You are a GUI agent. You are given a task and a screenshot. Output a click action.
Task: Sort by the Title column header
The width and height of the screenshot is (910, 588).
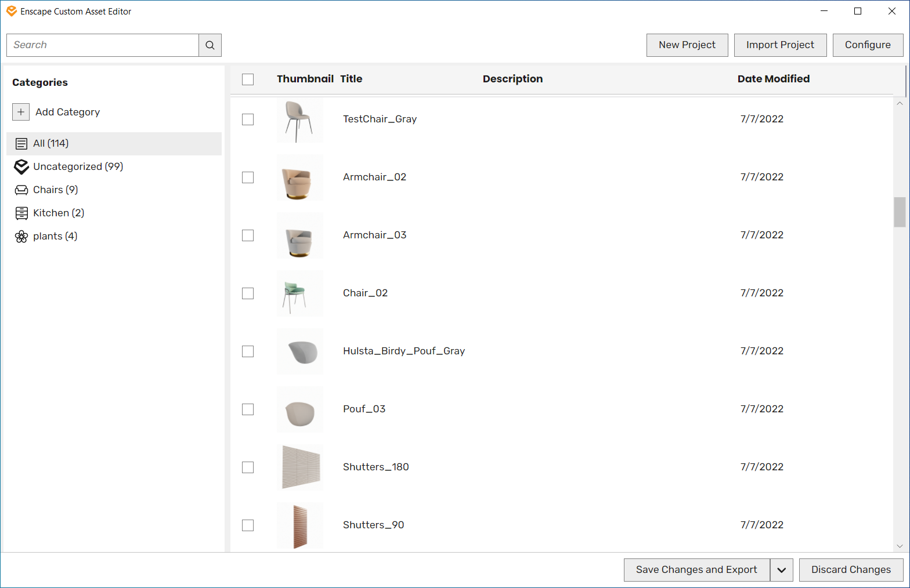click(x=351, y=79)
